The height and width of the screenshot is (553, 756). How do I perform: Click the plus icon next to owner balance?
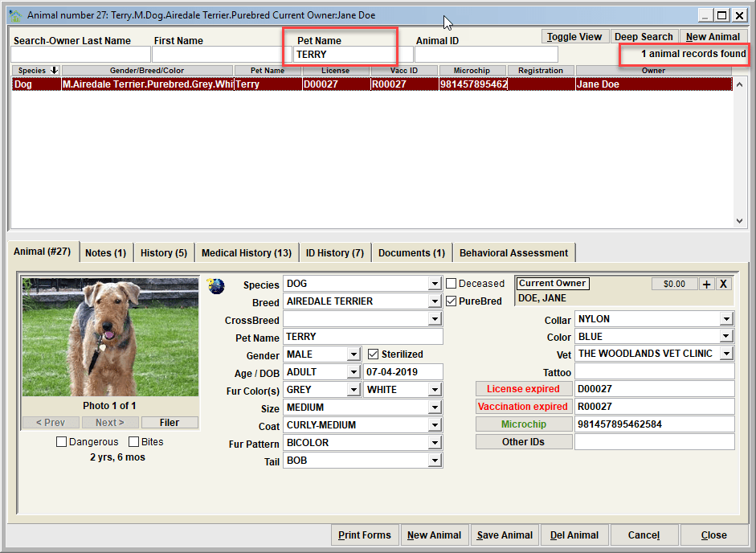click(706, 284)
